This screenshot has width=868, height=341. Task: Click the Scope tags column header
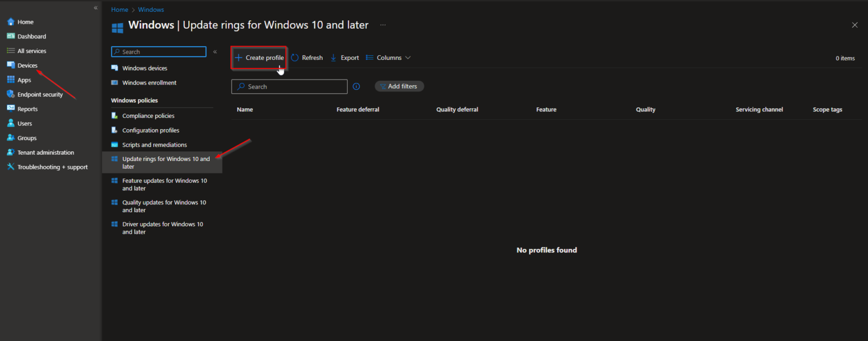tap(828, 110)
